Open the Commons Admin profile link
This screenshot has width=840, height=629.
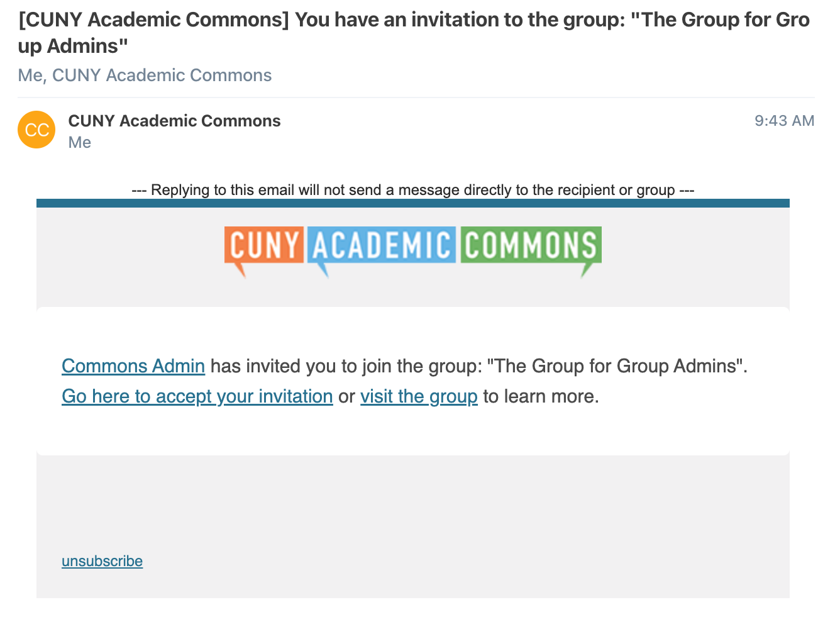pyautogui.click(x=133, y=366)
